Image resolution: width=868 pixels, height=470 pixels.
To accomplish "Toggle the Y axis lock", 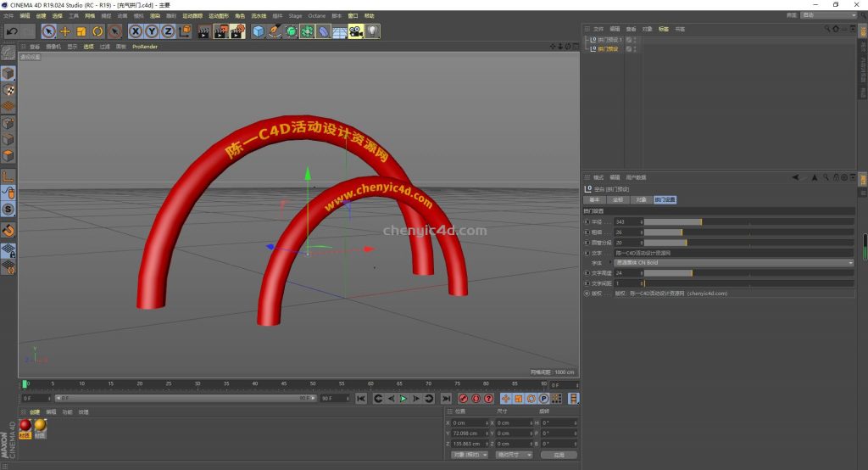I will pyautogui.click(x=152, y=31).
